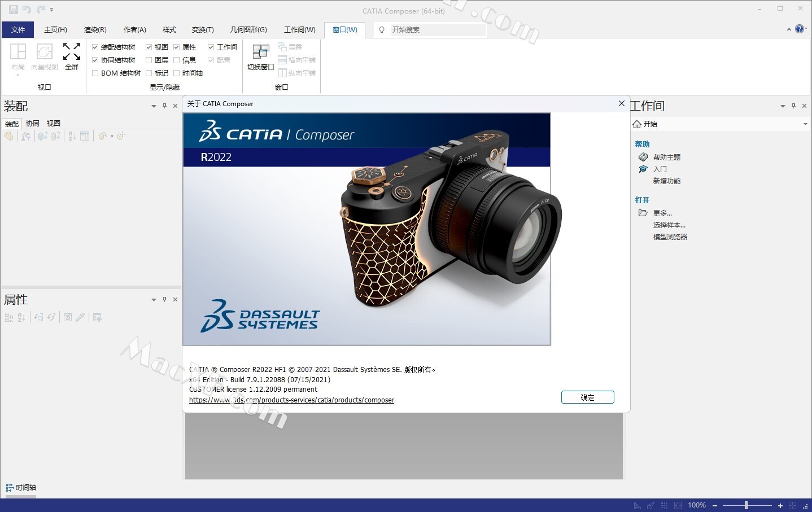Click the 横向平铺 tile horizontally icon
812x512 pixels.
tap(282, 60)
